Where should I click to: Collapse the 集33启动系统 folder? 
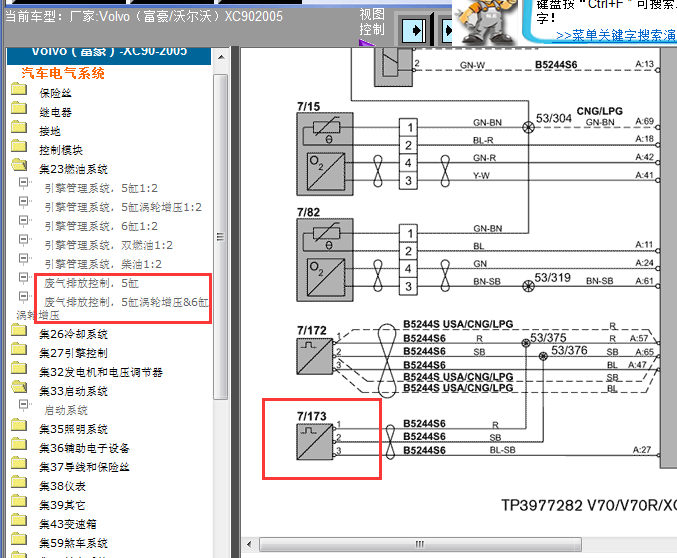pos(73,391)
